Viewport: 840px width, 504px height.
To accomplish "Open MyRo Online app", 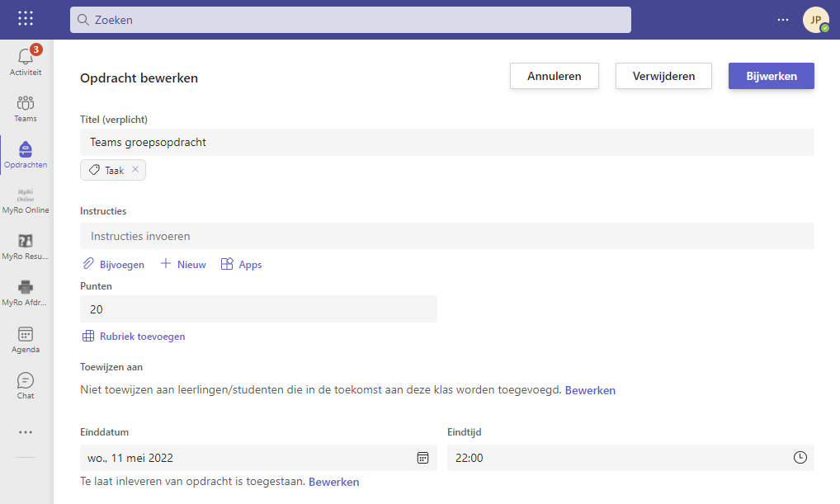I will pyautogui.click(x=26, y=200).
